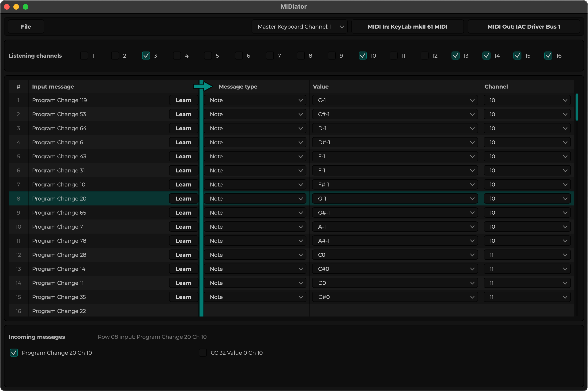Click Learn for Program Change 7
Viewport: 588px width, 391px height.
coord(184,227)
